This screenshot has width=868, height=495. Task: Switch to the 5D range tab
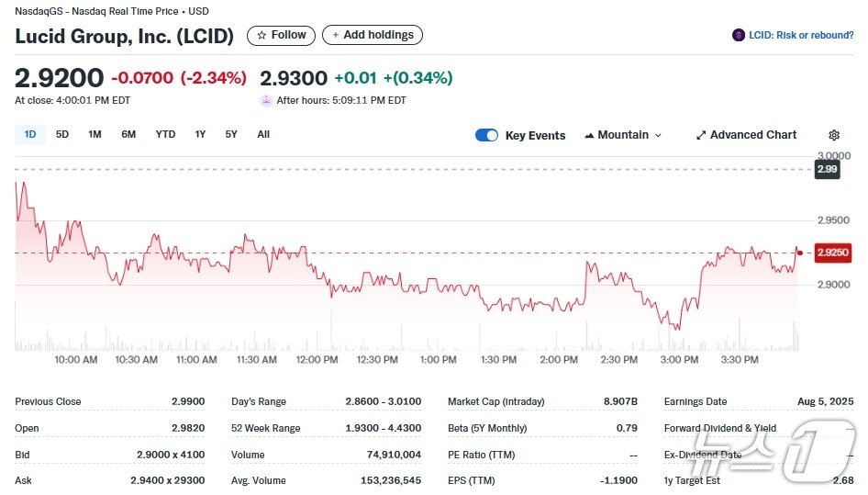(62, 134)
